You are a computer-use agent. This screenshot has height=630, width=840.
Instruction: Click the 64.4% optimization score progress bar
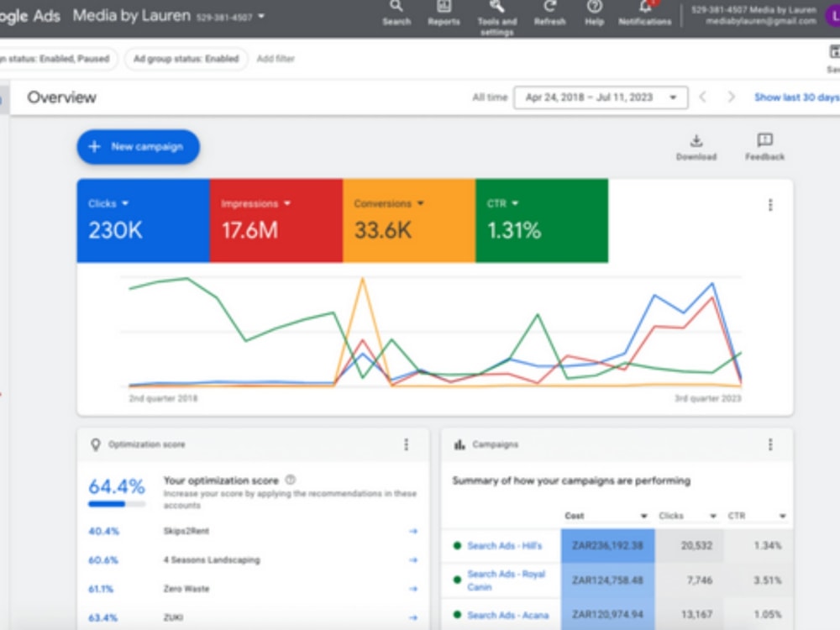coord(117,503)
